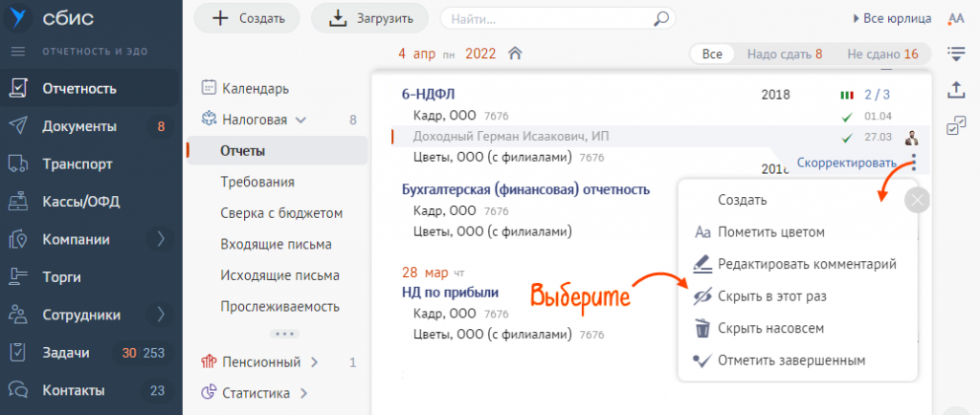Choose Редактировать комментарий in the menu

[797, 264]
